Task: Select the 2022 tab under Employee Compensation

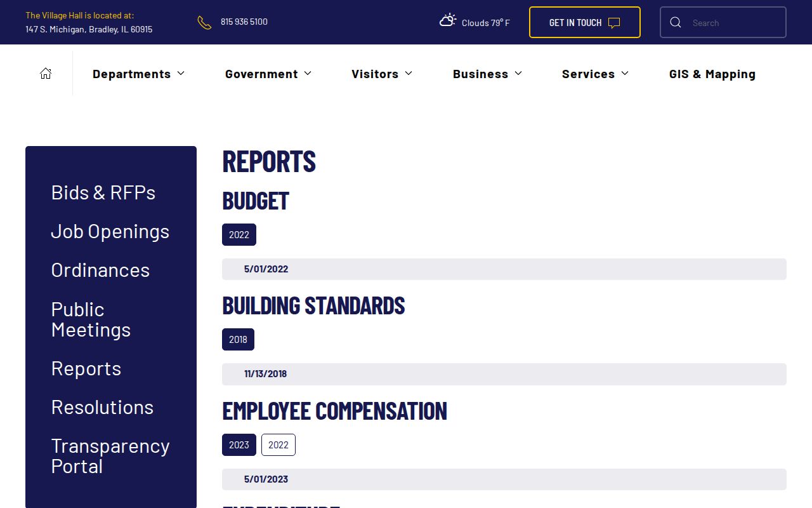Action: tap(278, 444)
